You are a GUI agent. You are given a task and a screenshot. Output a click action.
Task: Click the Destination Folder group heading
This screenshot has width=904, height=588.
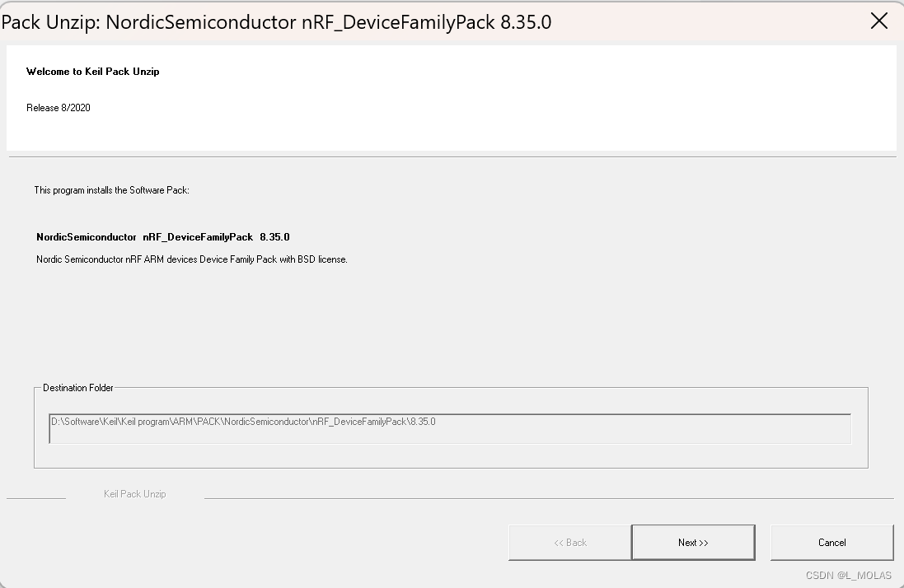[x=78, y=388]
